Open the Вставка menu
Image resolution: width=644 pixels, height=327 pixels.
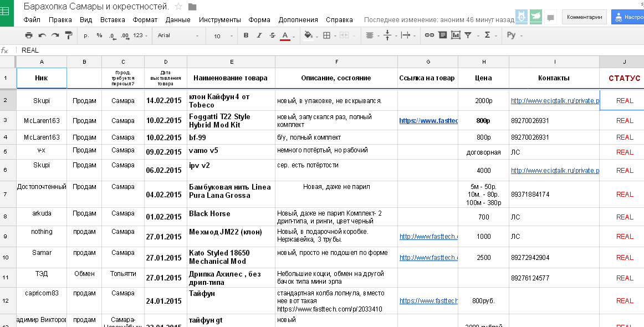pyautogui.click(x=113, y=20)
